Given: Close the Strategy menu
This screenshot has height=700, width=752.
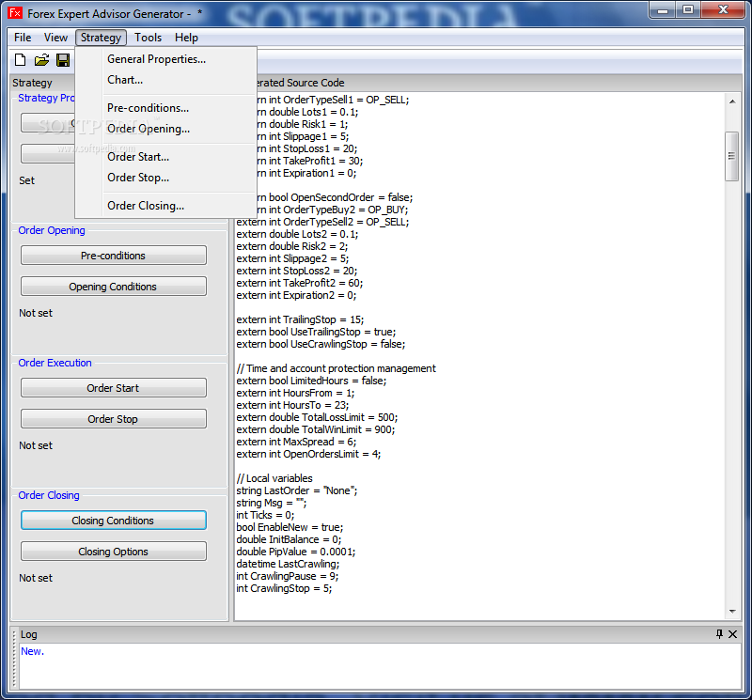Looking at the screenshot, I should point(101,38).
